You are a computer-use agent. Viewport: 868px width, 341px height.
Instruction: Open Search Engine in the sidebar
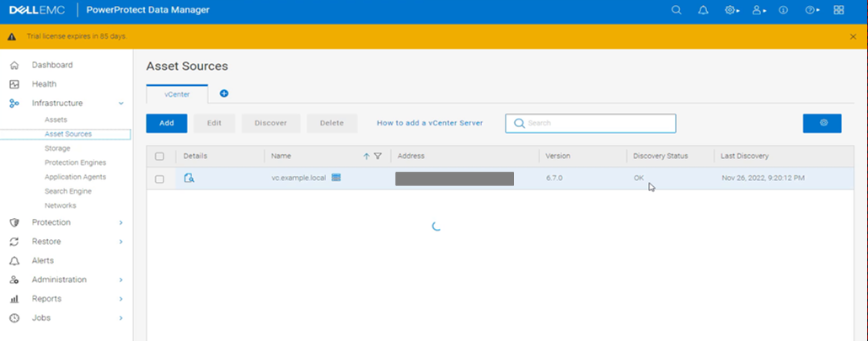pos(68,191)
